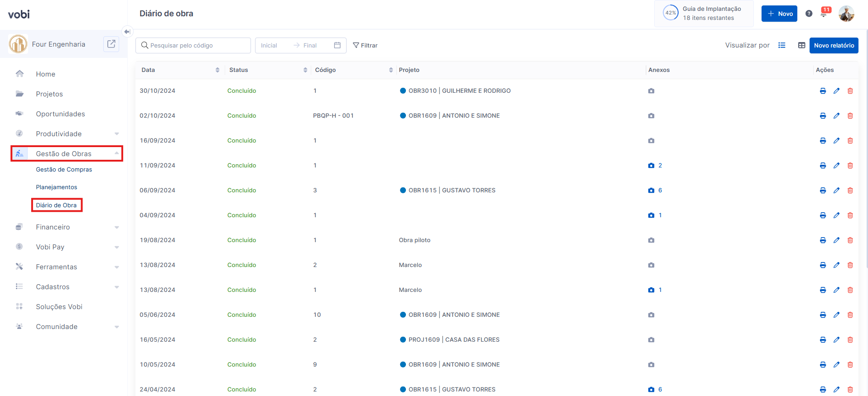Open Planejamentos submenu item
The width and height of the screenshot is (868, 396).
point(57,187)
